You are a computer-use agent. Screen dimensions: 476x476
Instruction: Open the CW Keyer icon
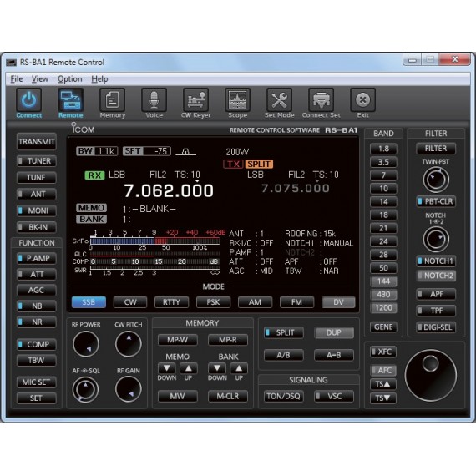coord(195,100)
